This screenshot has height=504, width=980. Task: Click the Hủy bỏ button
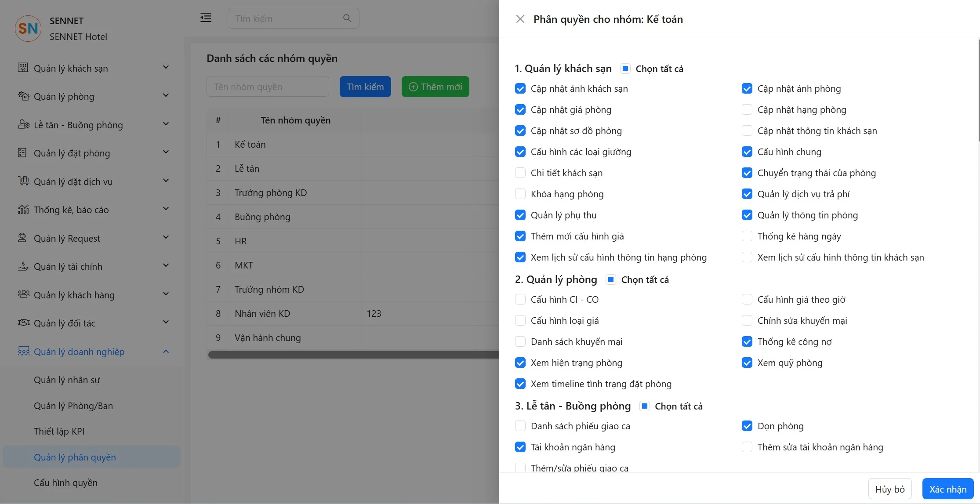(x=889, y=489)
